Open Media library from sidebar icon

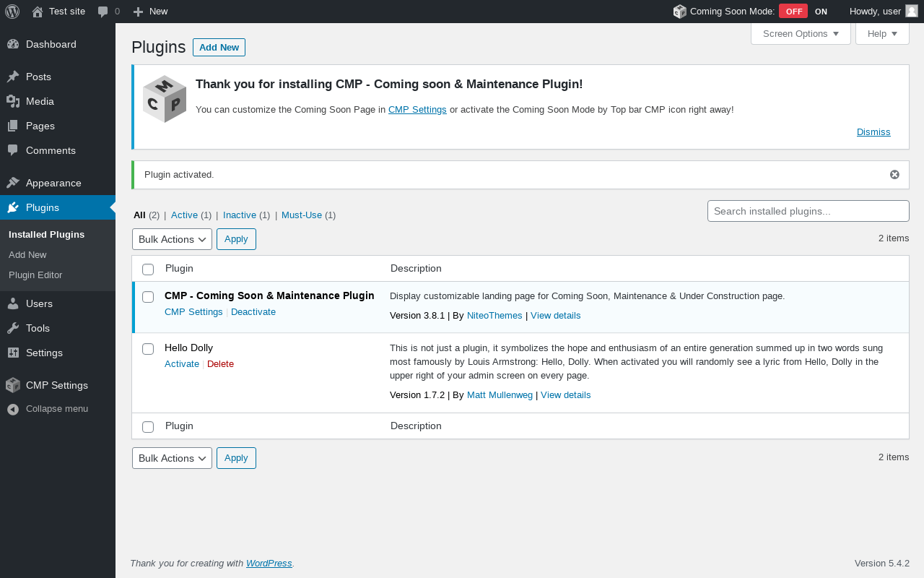point(13,101)
